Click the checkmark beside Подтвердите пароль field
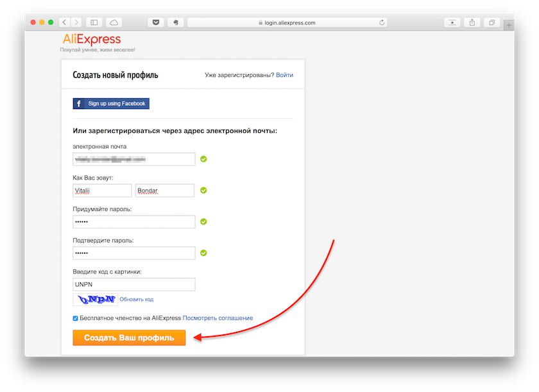This screenshot has width=539, height=392. click(x=203, y=253)
